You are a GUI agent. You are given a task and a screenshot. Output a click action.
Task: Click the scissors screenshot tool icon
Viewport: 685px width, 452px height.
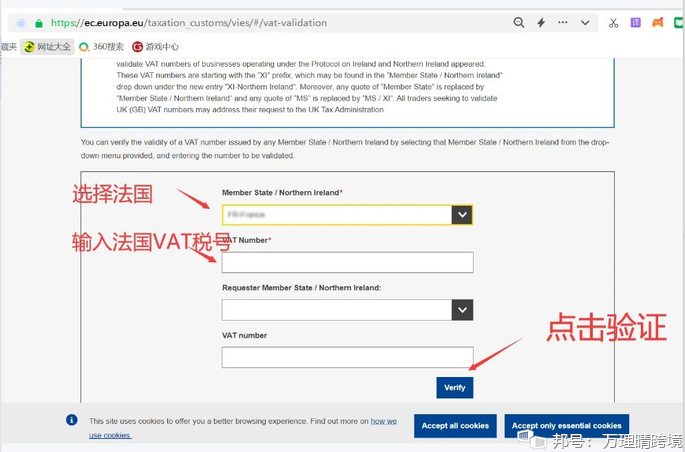pos(613,23)
